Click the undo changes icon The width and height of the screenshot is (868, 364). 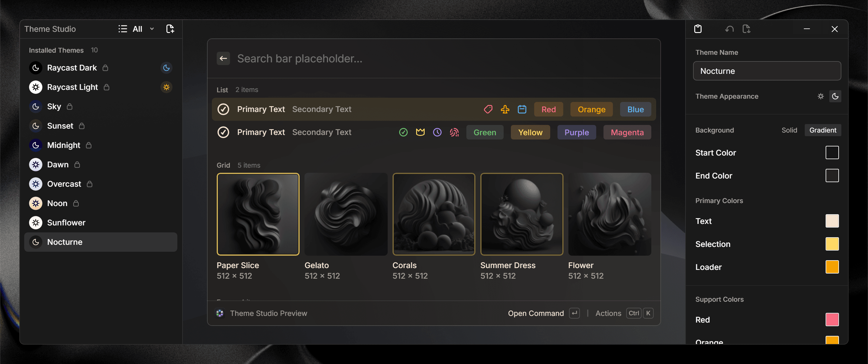click(x=729, y=29)
